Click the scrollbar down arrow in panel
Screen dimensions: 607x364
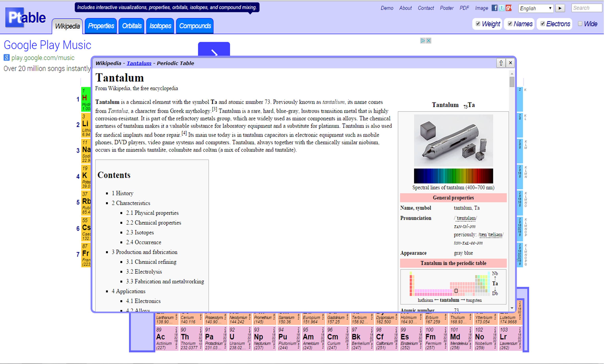[512, 308]
